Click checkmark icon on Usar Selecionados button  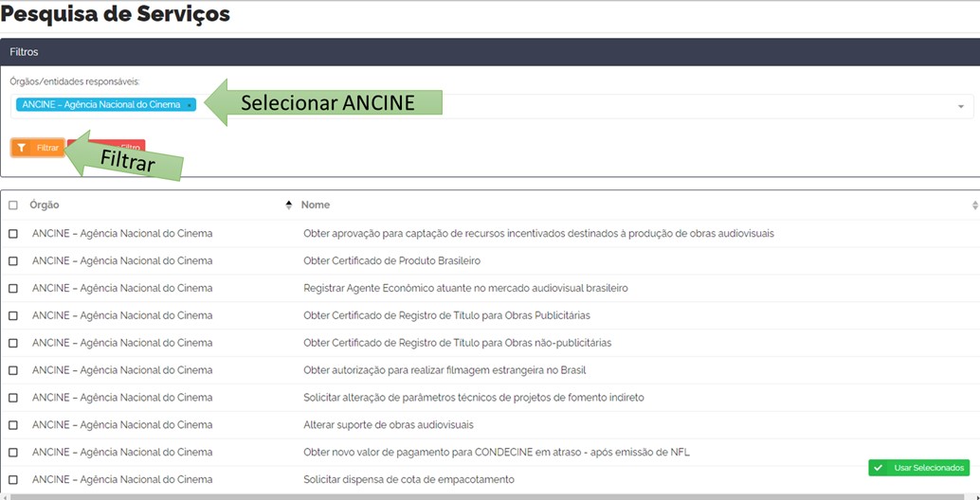[x=879, y=468]
